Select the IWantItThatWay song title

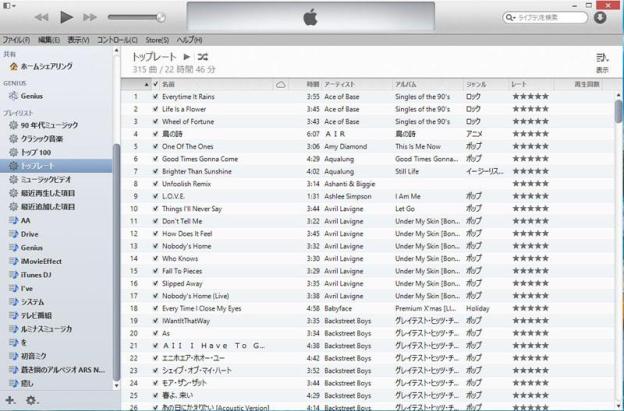click(x=185, y=321)
